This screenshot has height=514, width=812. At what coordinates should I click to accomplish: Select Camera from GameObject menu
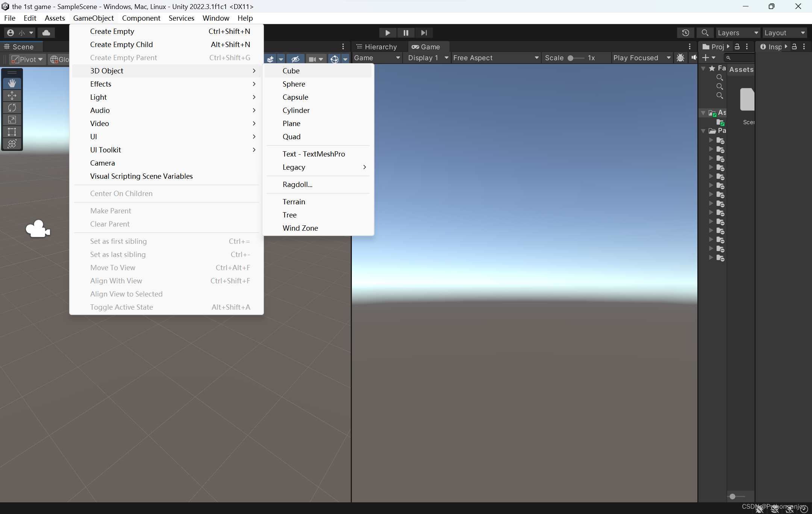coord(167,163)
